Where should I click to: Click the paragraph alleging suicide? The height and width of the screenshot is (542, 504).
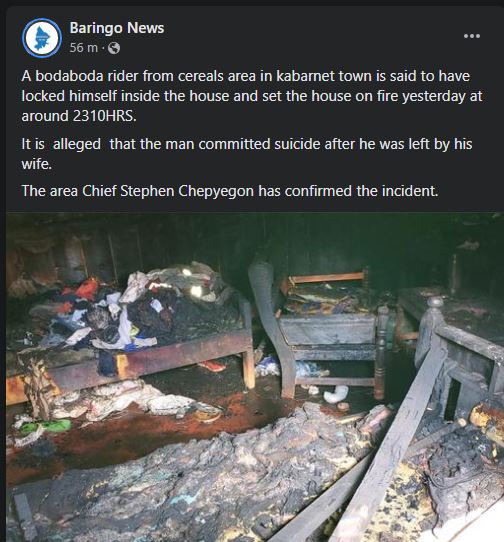(x=247, y=154)
